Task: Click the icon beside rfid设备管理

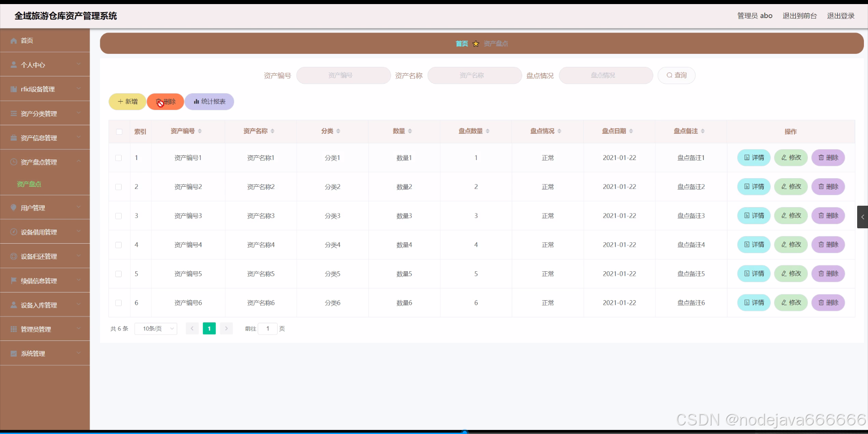Action: tap(14, 90)
